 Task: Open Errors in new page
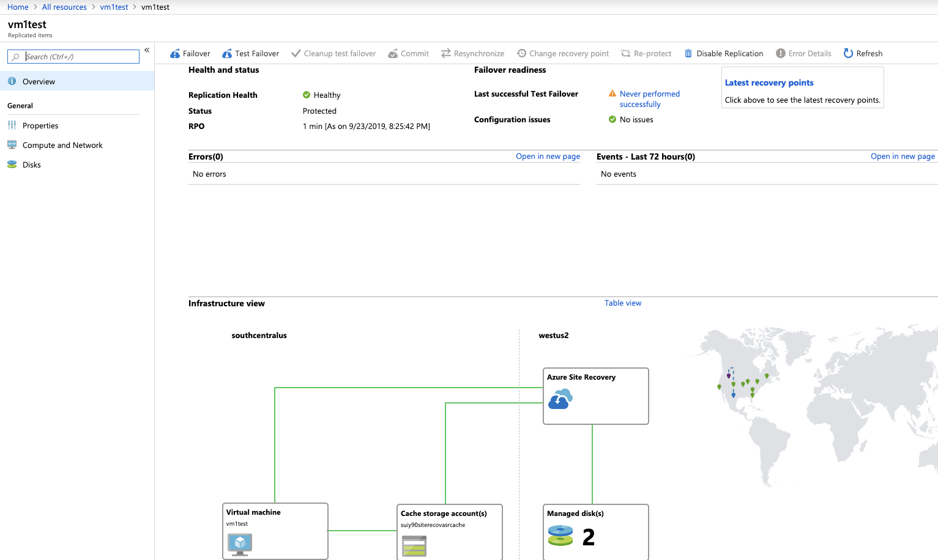point(548,157)
